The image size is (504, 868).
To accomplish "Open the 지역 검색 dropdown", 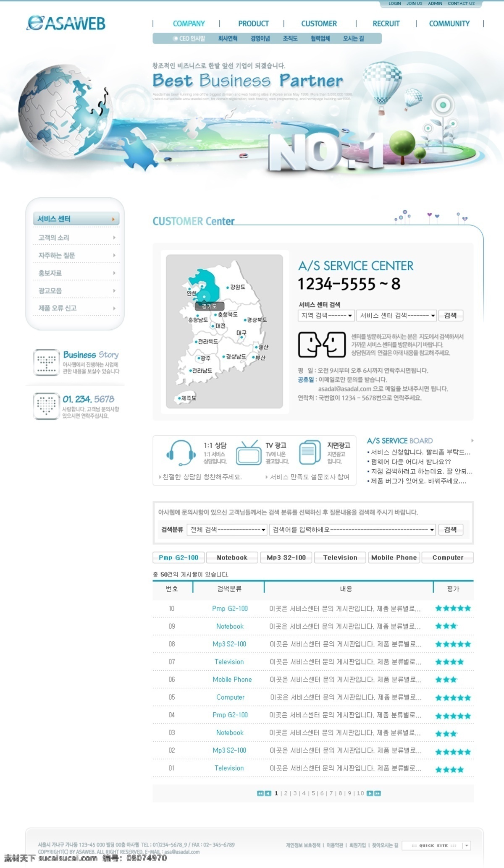I will tap(326, 315).
